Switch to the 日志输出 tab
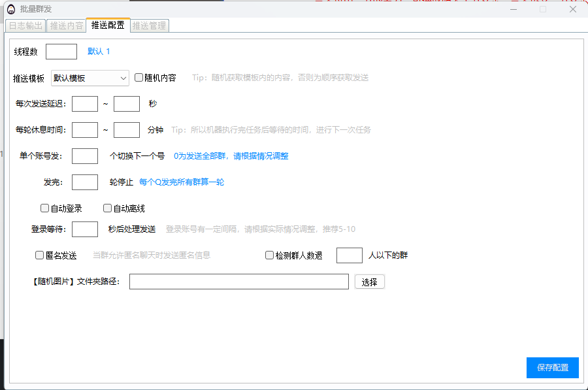 (x=25, y=25)
